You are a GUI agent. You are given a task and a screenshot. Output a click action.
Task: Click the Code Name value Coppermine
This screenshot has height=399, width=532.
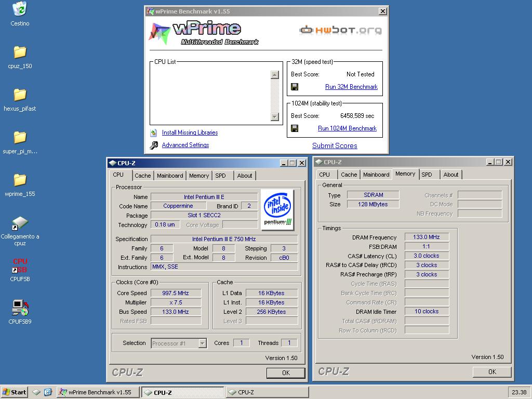[x=178, y=206]
